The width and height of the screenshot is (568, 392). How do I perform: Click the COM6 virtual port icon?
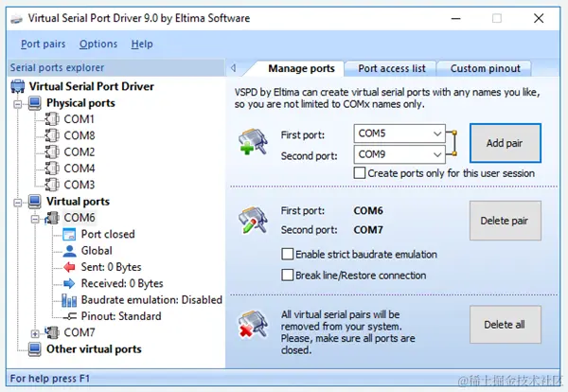pos(52,218)
